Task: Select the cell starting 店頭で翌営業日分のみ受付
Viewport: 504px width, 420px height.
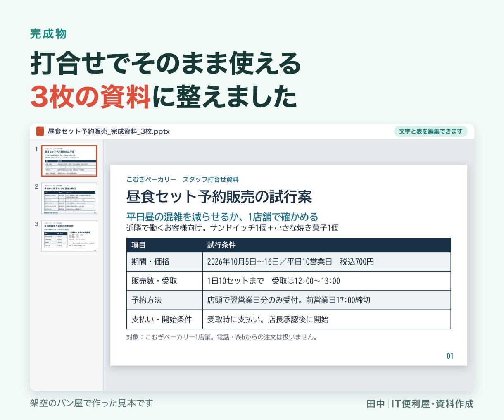Action: click(326, 300)
